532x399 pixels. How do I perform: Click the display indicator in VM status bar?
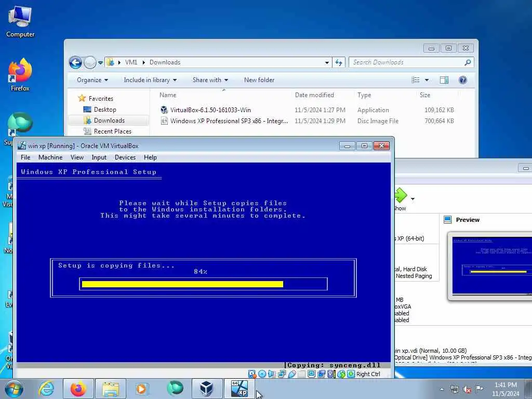click(x=312, y=374)
